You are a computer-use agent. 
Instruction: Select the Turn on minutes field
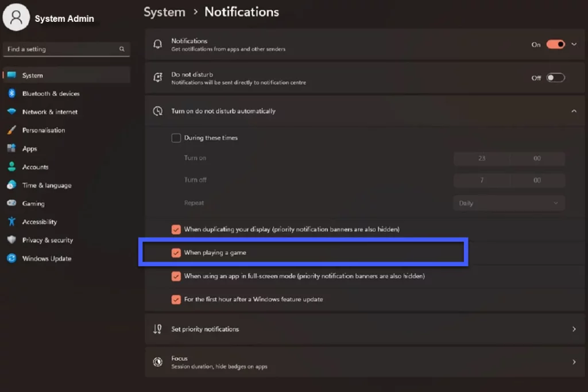537,158
